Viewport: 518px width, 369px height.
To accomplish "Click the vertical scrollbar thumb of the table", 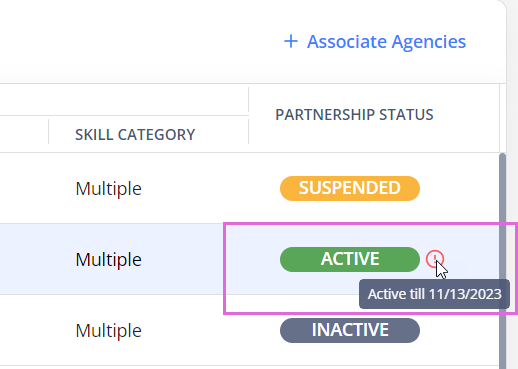I will [x=502, y=261].
